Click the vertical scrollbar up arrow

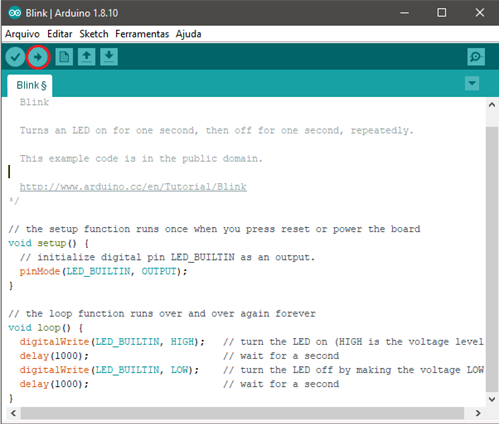(492, 105)
